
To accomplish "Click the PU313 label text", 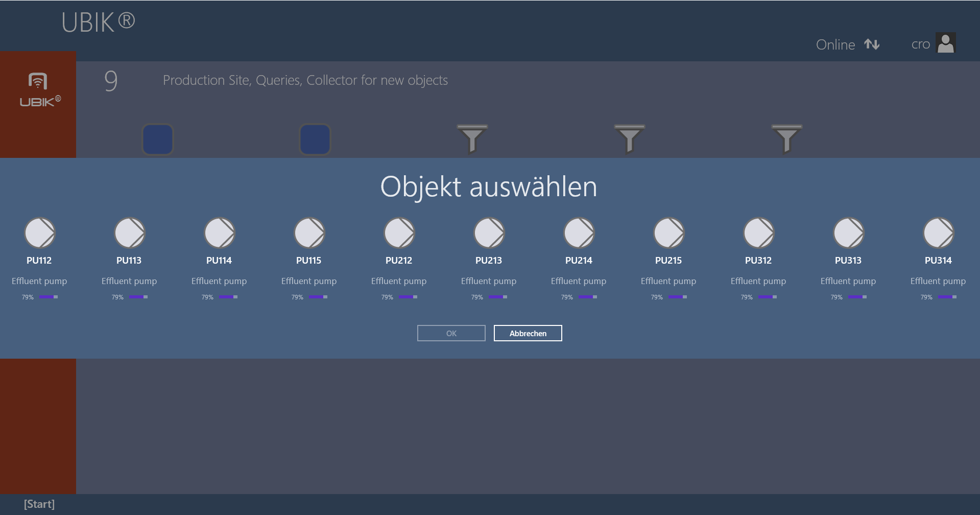I will (x=848, y=261).
